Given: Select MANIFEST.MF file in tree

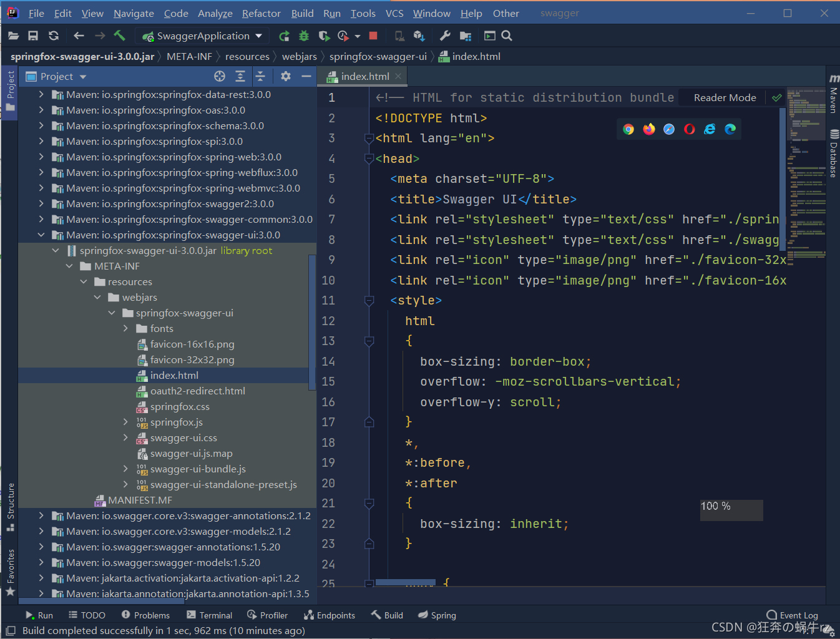Looking at the screenshot, I should pos(140,500).
